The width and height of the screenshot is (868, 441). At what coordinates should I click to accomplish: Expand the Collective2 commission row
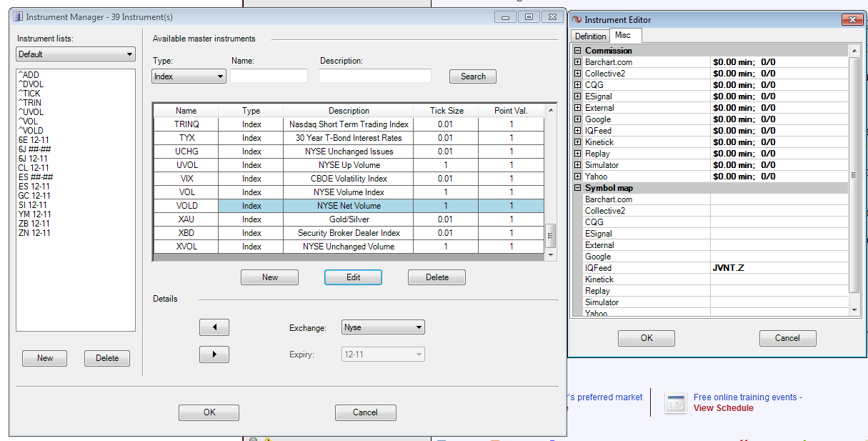click(x=578, y=74)
